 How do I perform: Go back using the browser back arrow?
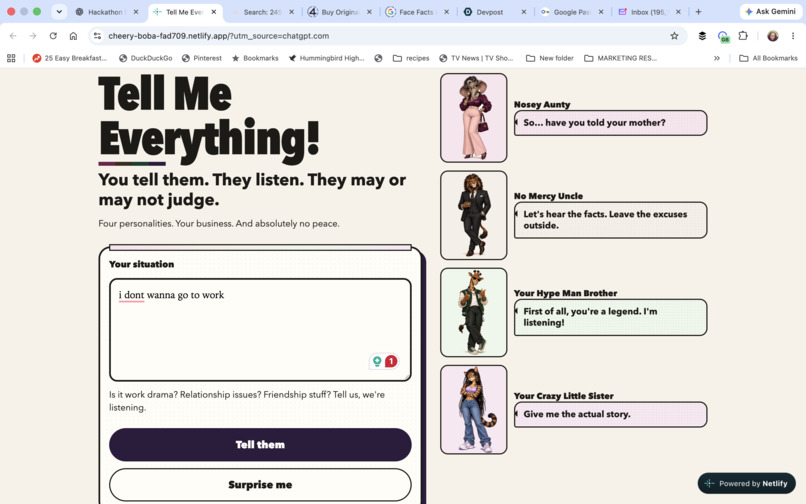pos(13,36)
